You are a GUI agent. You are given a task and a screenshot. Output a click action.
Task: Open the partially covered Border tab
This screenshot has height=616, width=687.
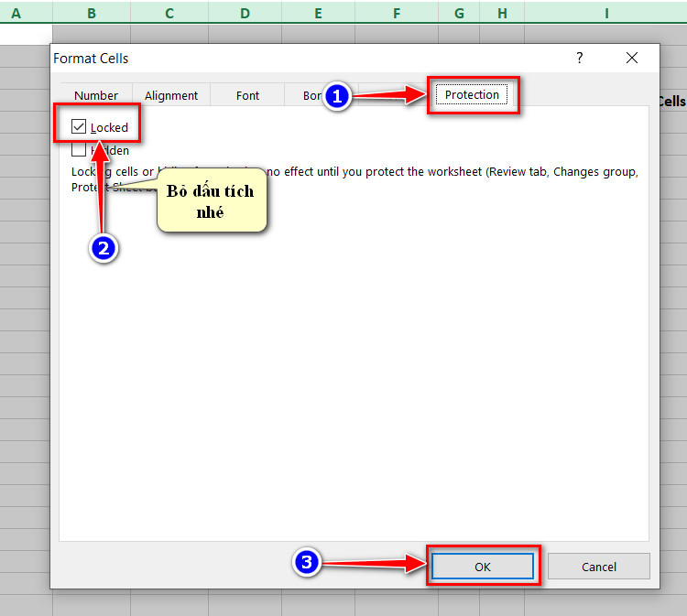[312, 95]
